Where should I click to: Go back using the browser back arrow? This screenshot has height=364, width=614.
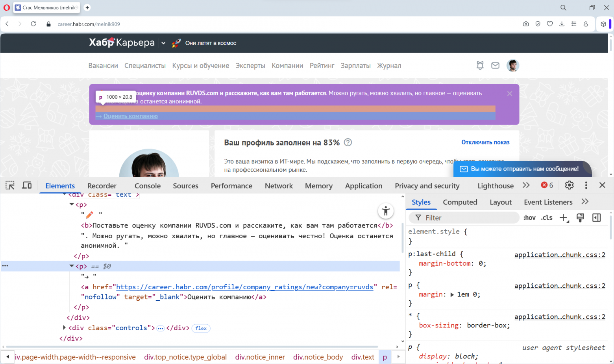tap(7, 24)
